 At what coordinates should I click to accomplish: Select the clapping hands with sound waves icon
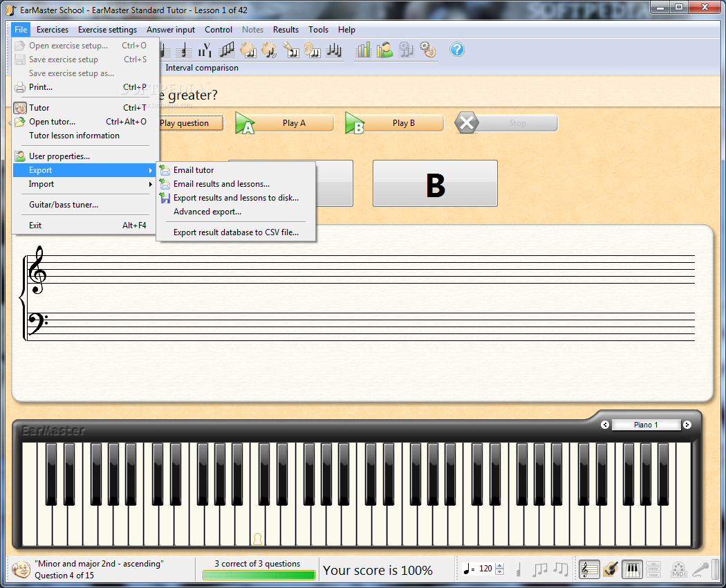(269, 50)
